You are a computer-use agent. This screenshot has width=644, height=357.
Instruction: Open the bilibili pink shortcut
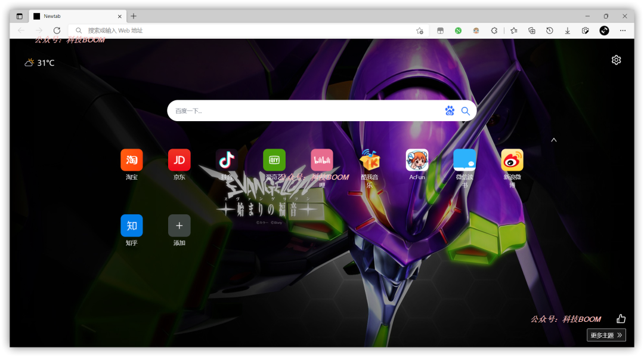point(322,160)
